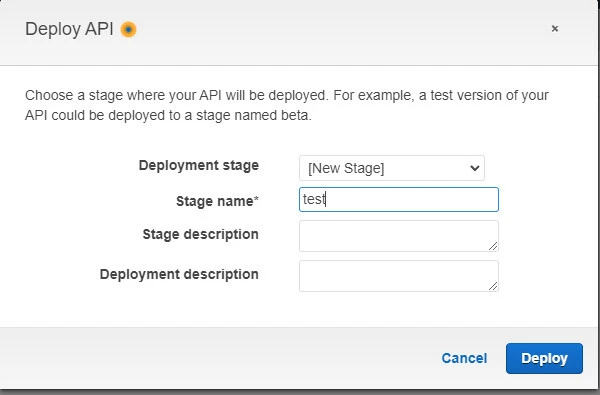
Task: Click the Stage description resize handle
Action: click(493, 246)
